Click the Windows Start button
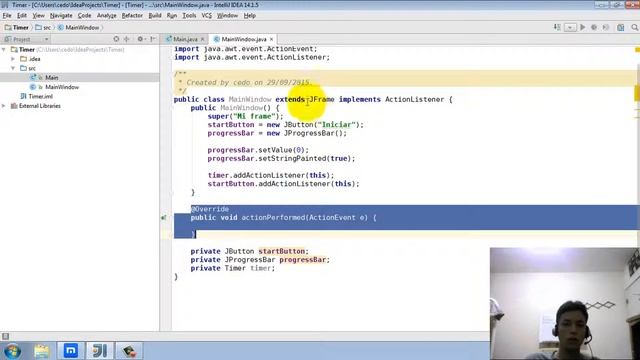Image resolution: width=640 pixels, height=360 pixels. [x=12, y=351]
